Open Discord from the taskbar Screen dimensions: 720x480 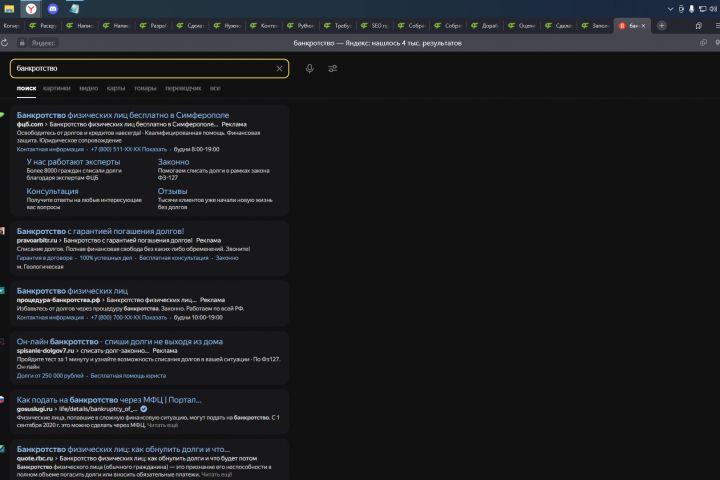tap(53, 8)
